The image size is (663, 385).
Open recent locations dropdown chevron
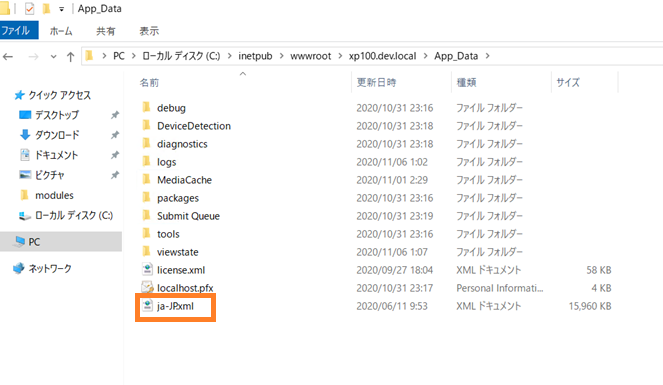coord(53,56)
